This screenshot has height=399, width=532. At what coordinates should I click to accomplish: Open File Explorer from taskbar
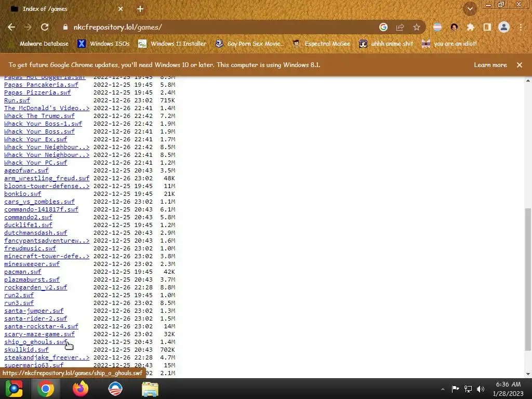click(150, 389)
